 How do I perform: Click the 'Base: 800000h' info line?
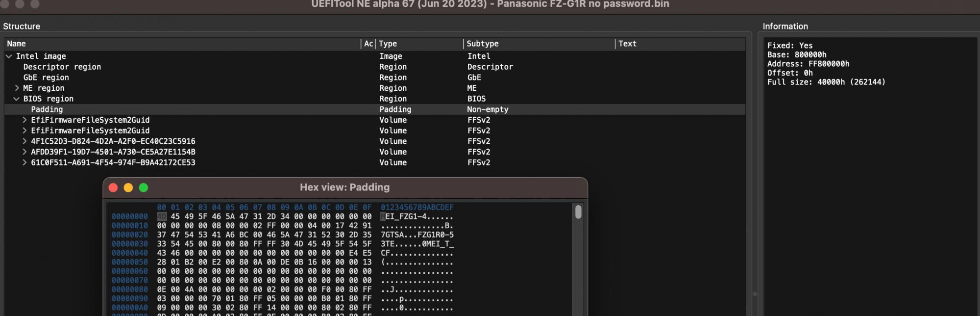click(x=797, y=54)
